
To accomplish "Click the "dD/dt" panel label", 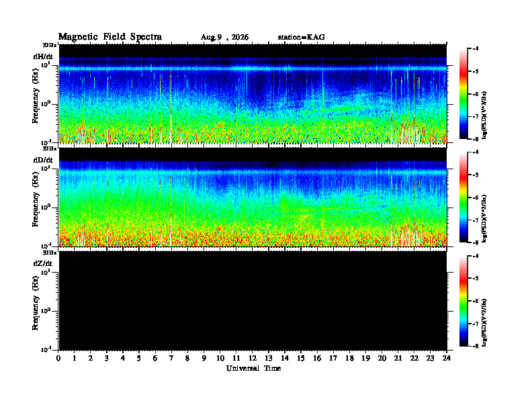I will [x=43, y=160].
